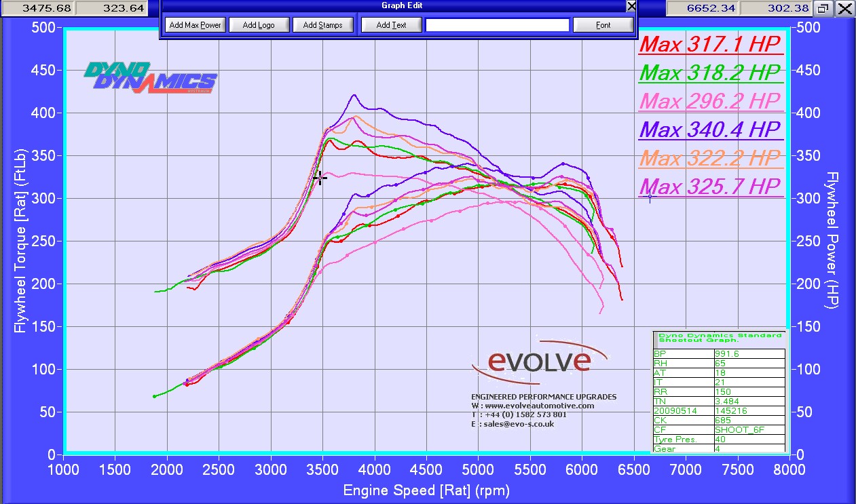856x504 pixels.
Task: Click the orange Max 322.2 HP label
Action: pos(710,158)
